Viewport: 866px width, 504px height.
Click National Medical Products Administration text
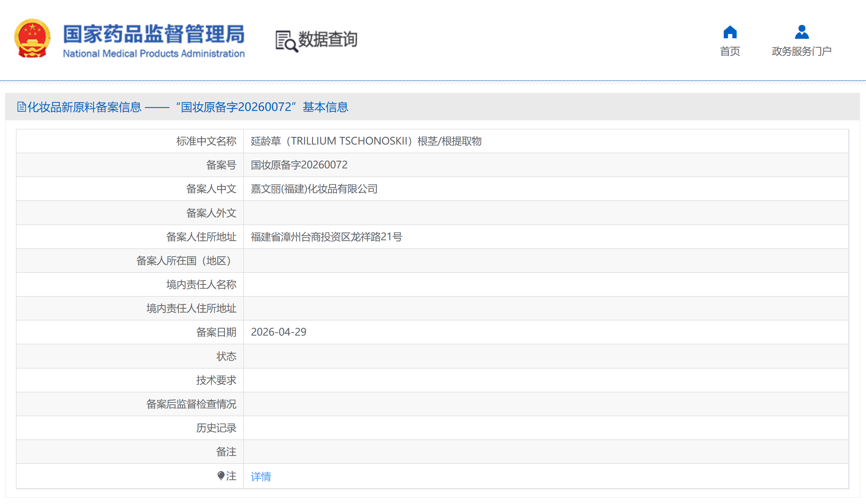click(x=154, y=54)
